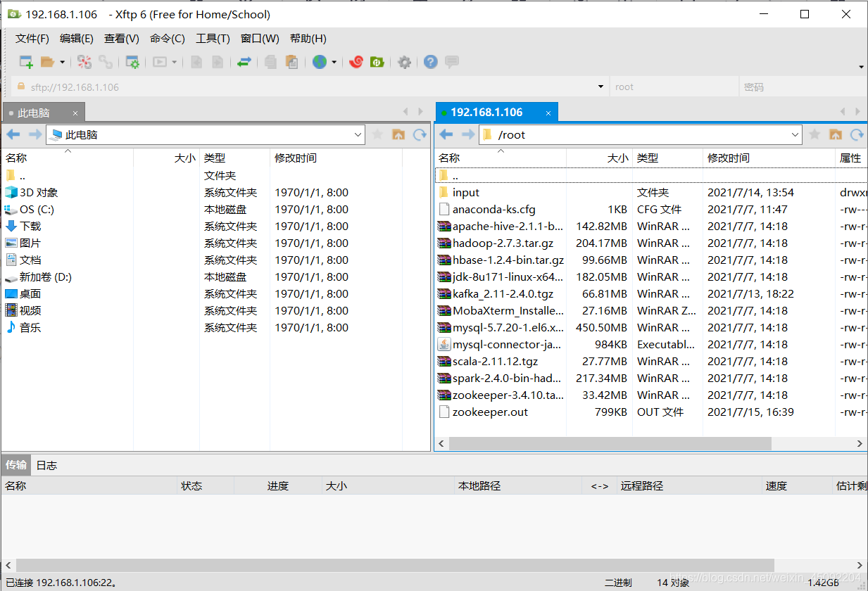Expand dropdown next to play icon

(174, 62)
